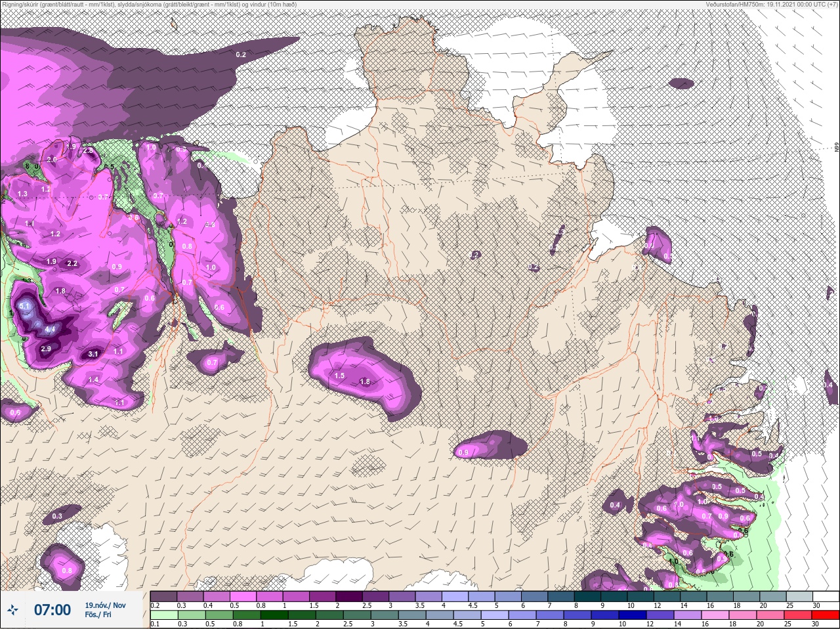
Task: Click the 1.5 value in the central snow patch
Action: pos(339,376)
